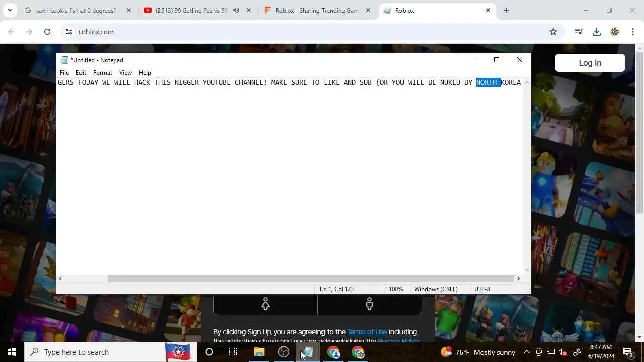Open Cortana circle icon on taskbar
The image size is (644, 362).
coord(209,352)
